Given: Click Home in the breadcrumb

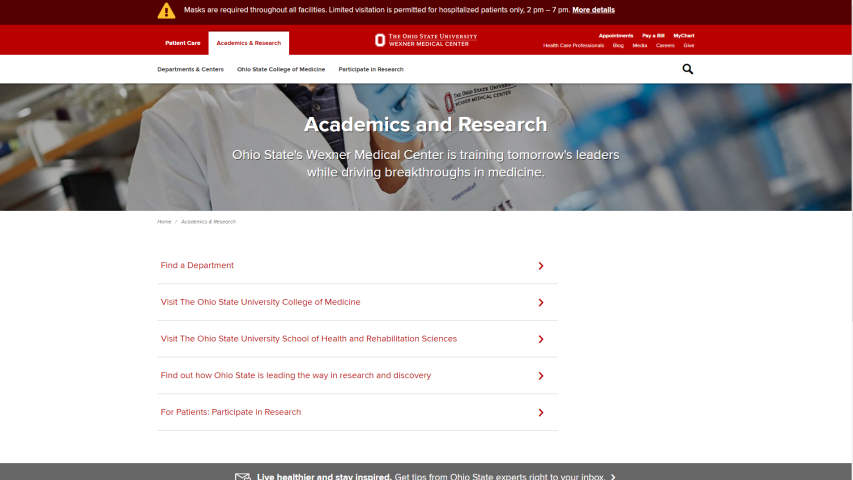Looking at the screenshot, I should 164,221.
